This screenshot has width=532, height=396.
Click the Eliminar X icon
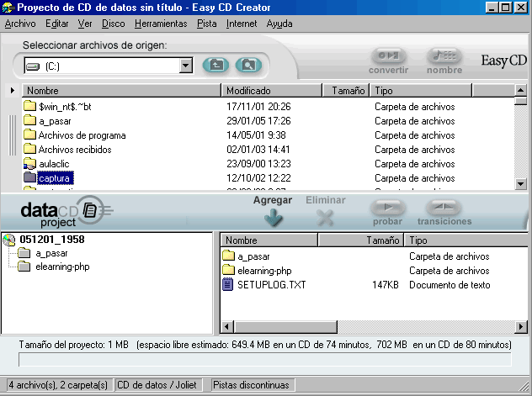click(325, 218)
